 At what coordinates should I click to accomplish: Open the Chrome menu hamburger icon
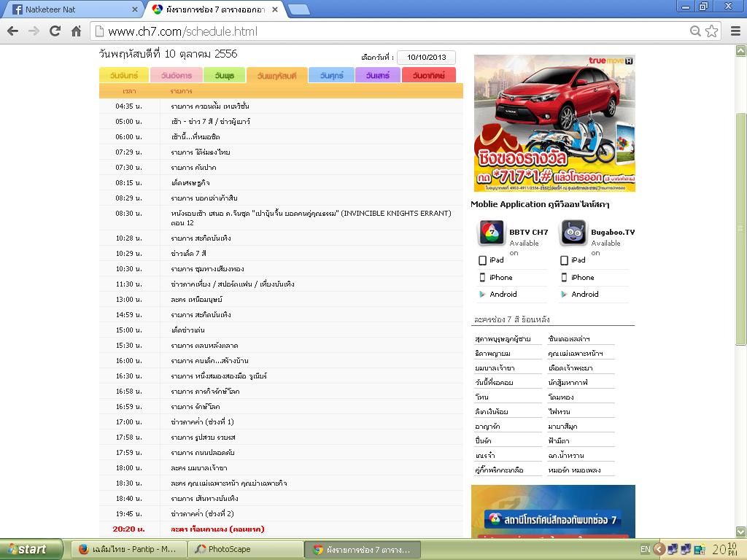click(x=735, y=31)
